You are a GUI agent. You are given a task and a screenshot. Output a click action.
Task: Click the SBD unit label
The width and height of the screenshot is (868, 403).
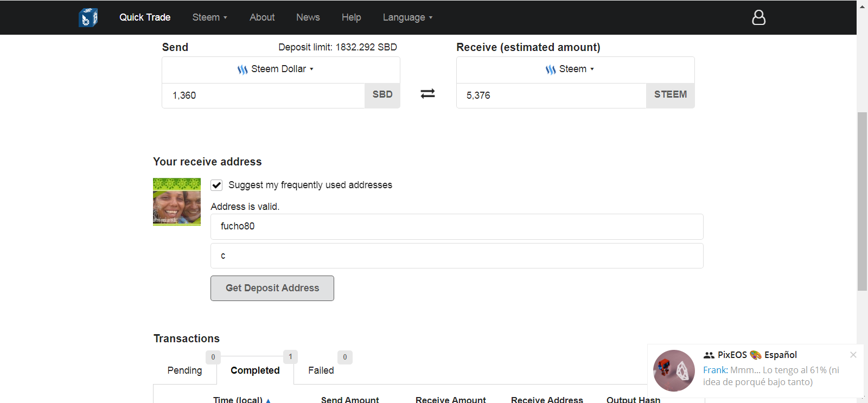coord(382,94)
